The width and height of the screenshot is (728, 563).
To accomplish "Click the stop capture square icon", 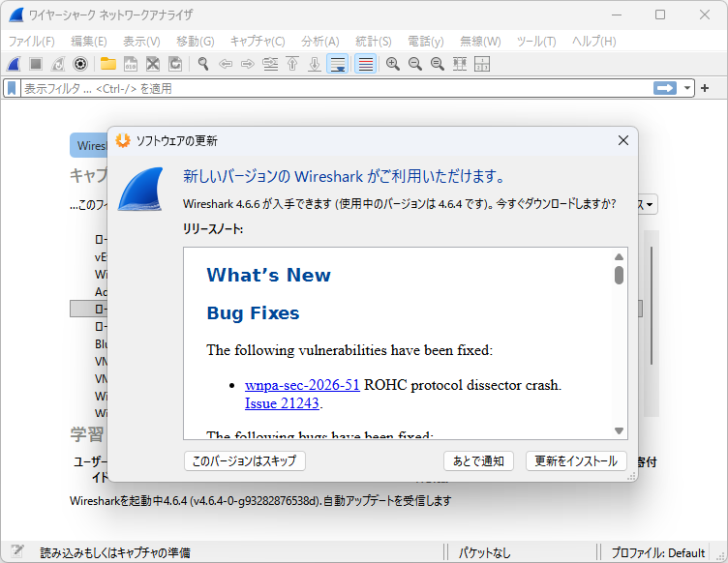I will [x=36, y=64].
